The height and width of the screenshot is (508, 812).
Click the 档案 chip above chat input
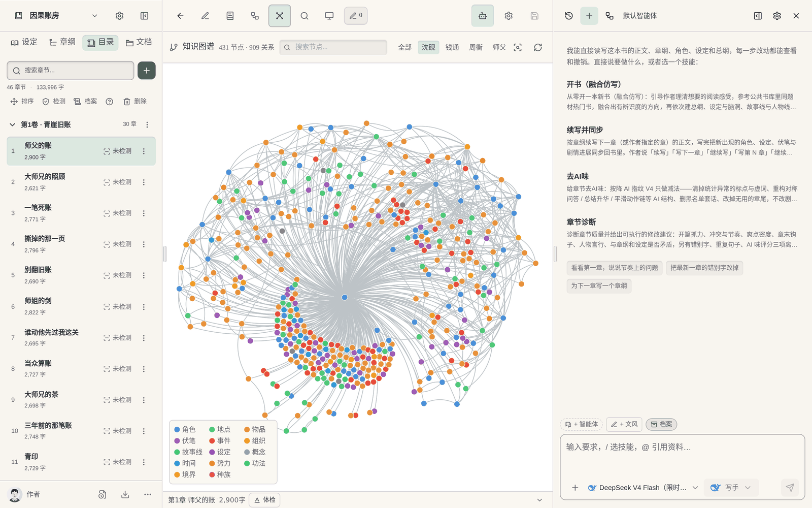coord(661,424)
